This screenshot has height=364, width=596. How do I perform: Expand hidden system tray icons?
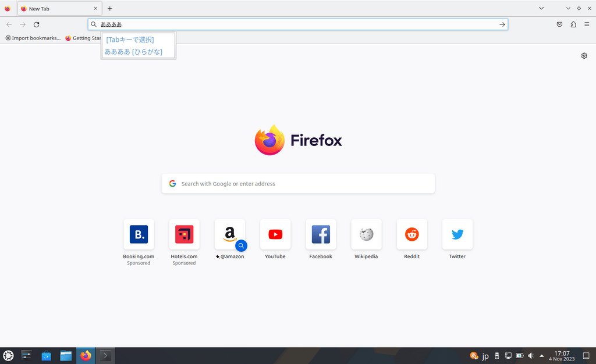pos(542,356)
